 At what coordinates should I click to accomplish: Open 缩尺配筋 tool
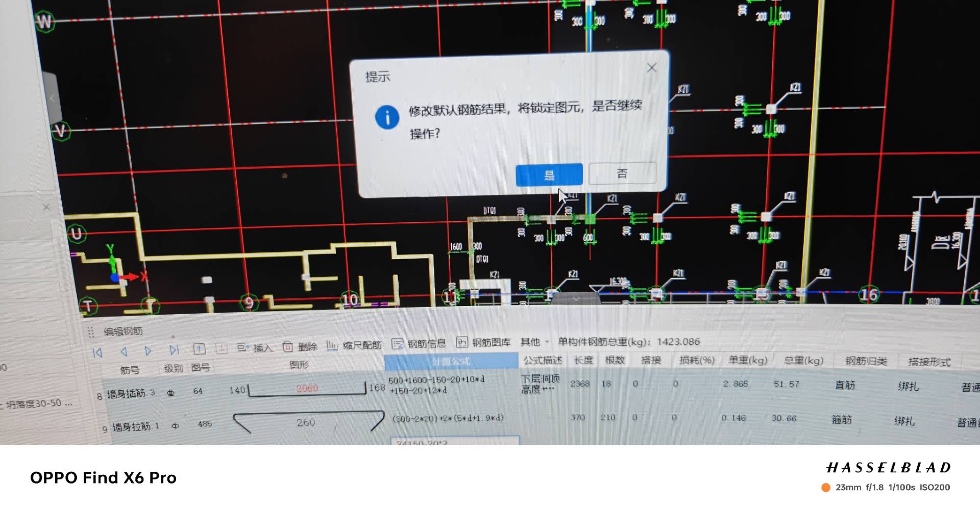click(x=354, y=346)
